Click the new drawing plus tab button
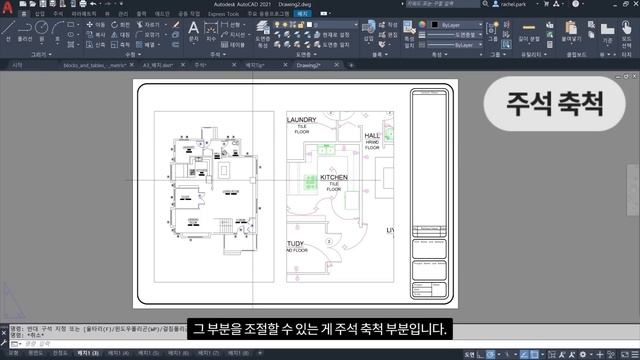 [x=351, y=65]
